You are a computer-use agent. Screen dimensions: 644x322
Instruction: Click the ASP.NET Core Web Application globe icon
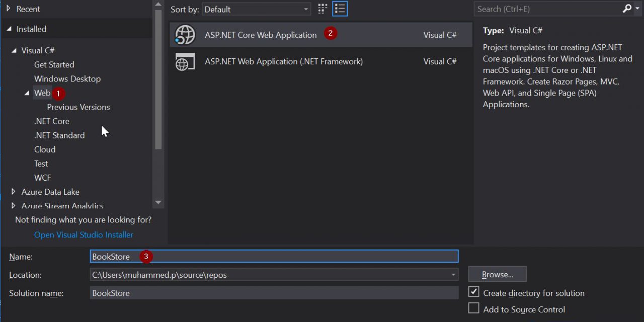185,35
